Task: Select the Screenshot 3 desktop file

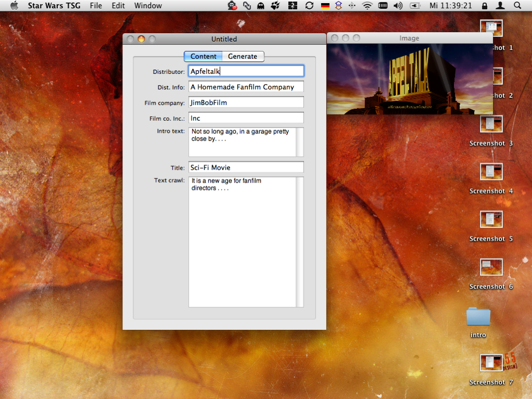Action: [491, 131]
